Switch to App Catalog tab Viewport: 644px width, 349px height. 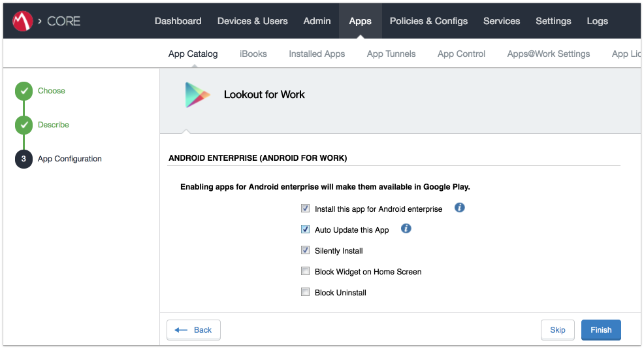(x=193, y=54)
